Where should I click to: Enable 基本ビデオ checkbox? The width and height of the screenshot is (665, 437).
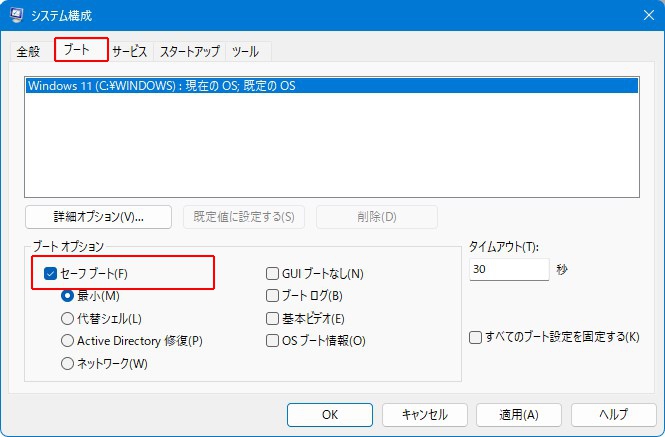coord(272,319)
